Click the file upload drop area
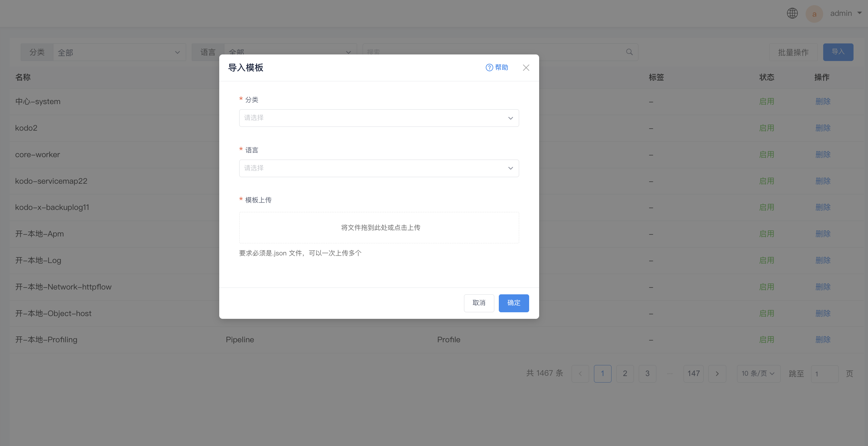Viewport: 868px width, 446px height. point(379,227)
